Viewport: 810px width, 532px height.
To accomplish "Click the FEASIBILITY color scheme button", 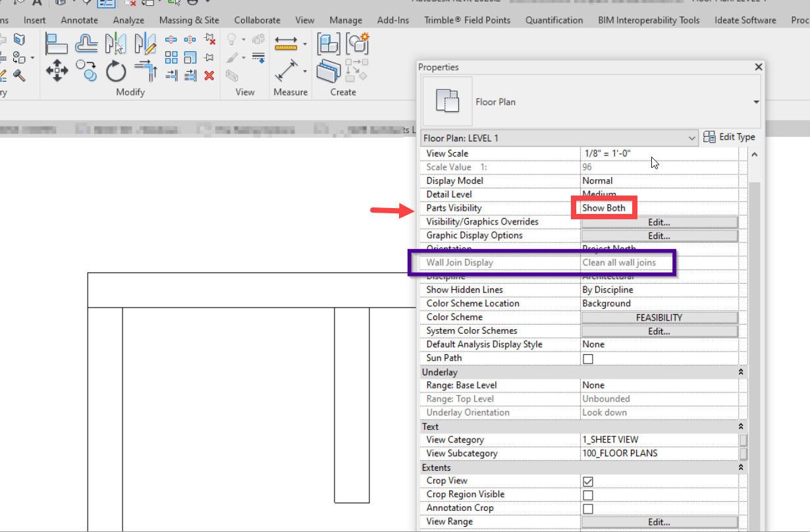I will (659, 317).
